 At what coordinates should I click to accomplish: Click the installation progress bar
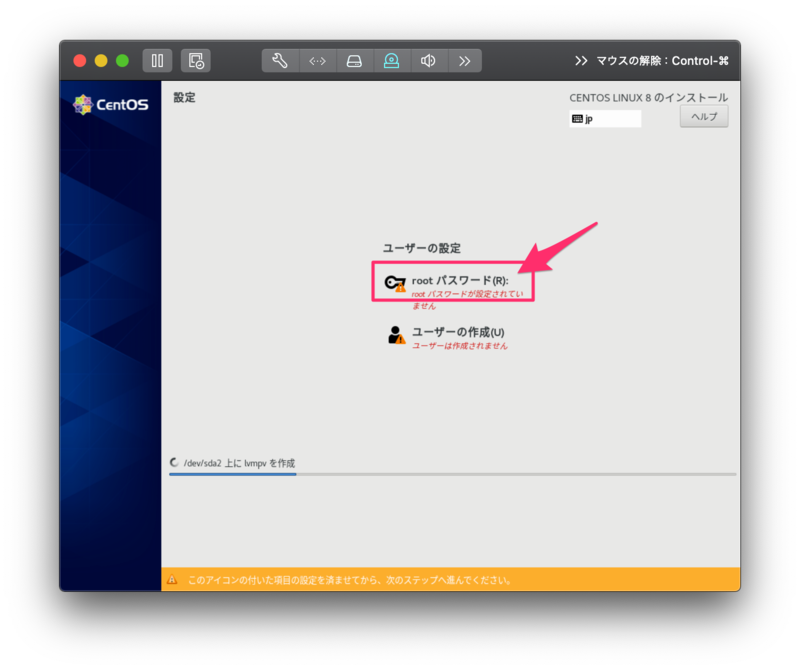coord(453,475)
